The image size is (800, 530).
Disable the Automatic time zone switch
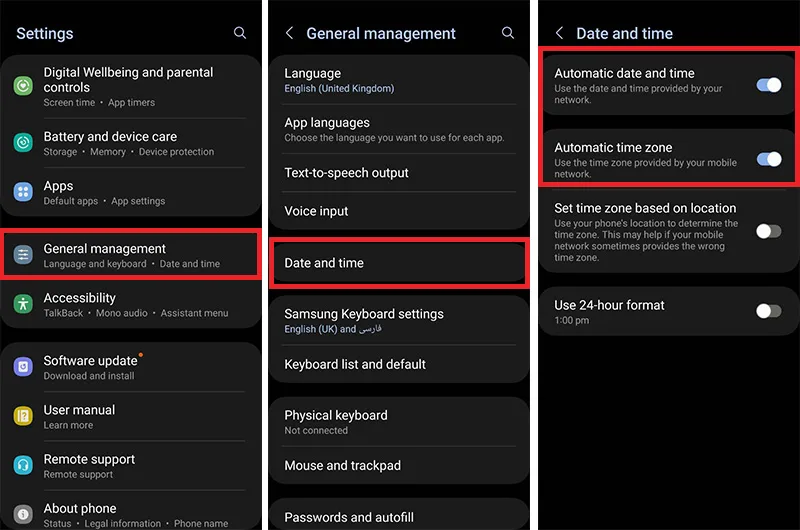click(x=769, y=159)
